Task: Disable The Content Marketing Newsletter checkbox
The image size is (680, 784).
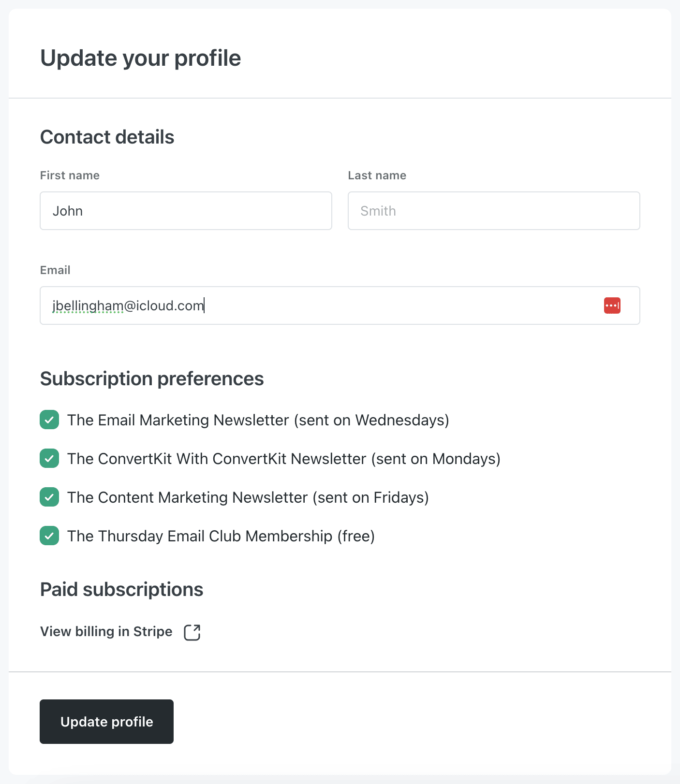Action: click(x=49, y=497)
